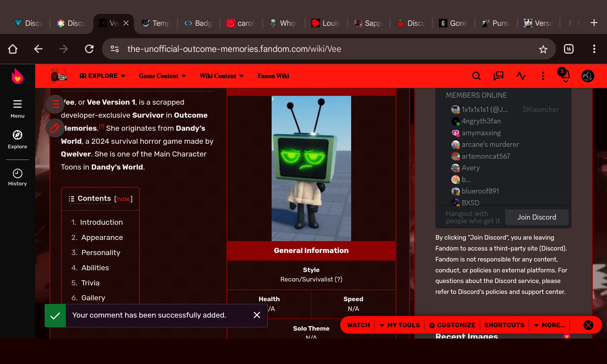Open notifications bell with badge
The image size is (607, 364).
pos(565,76)
